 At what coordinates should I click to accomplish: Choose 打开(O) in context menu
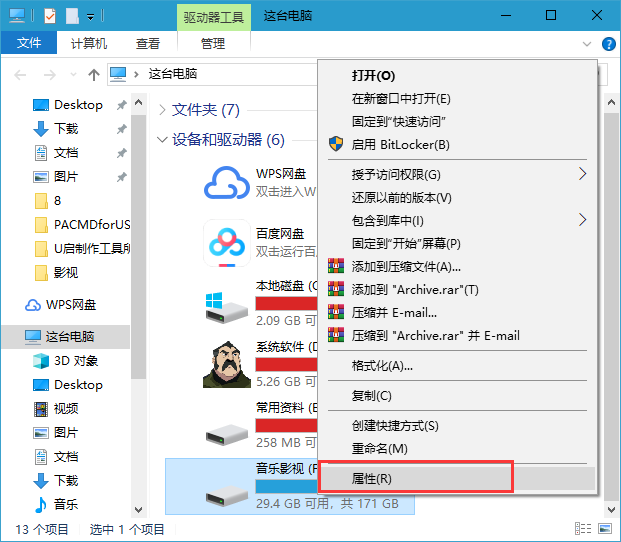click(373, 76)
